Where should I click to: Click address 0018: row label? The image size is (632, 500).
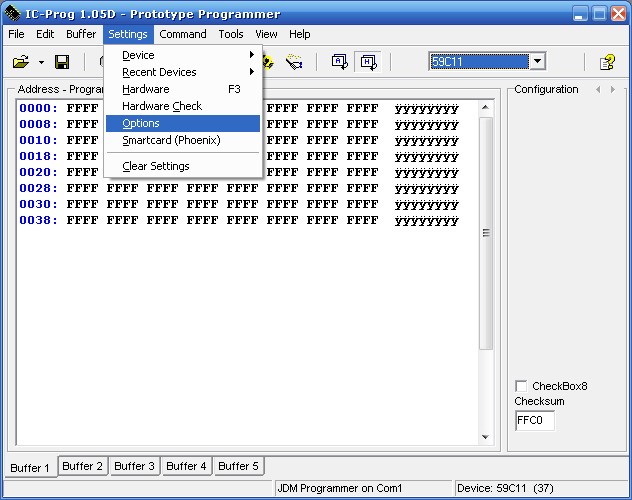[x=38, y=156]
